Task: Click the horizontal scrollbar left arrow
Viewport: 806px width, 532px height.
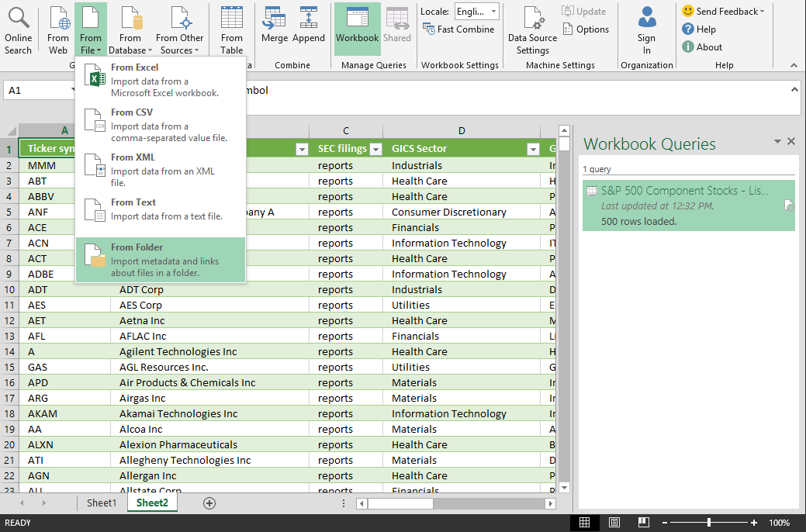Action: tap(361, 504)
